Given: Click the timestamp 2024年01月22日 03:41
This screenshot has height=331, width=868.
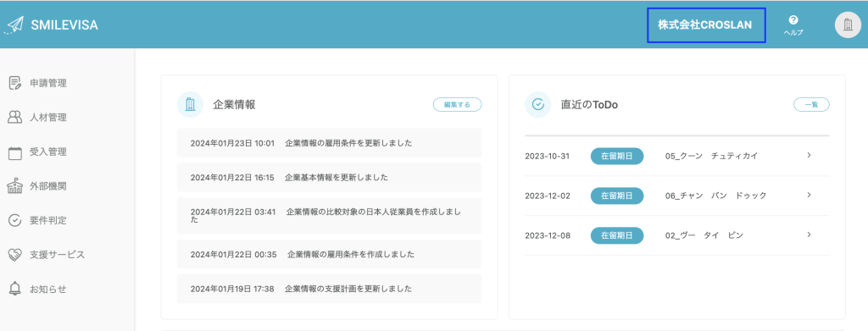Looking at the screenshot, I should tap(233, 212).
